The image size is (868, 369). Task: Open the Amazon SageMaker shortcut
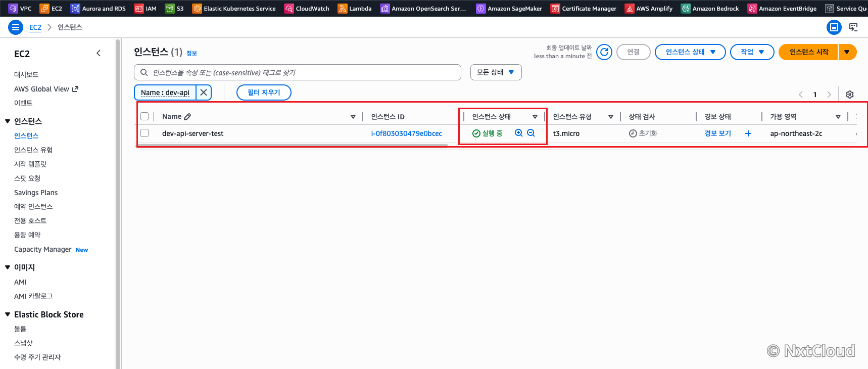point(509,8)
